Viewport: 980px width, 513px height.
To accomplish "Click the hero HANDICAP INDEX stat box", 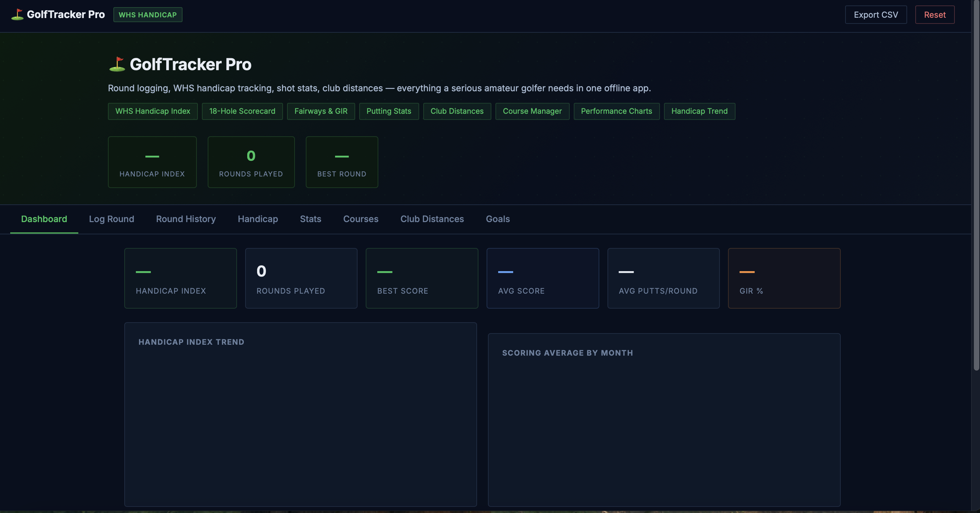I will coord(152,162).
